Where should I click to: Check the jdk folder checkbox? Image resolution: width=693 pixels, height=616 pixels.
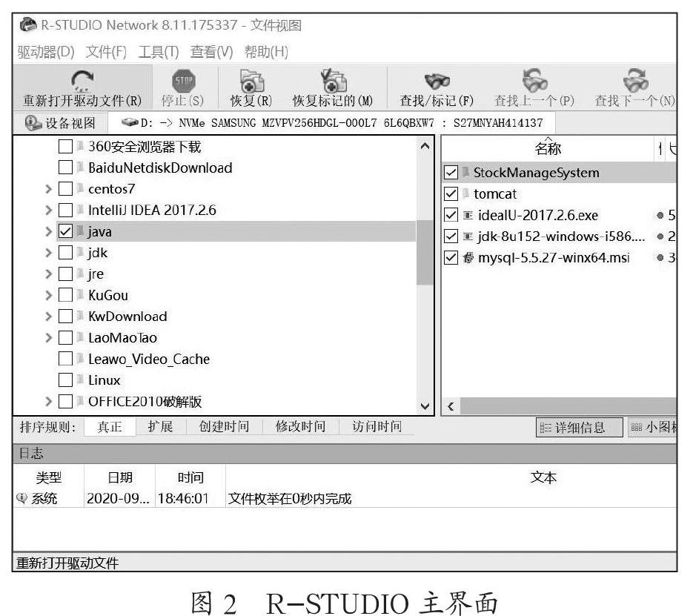[x=65, y=252]
